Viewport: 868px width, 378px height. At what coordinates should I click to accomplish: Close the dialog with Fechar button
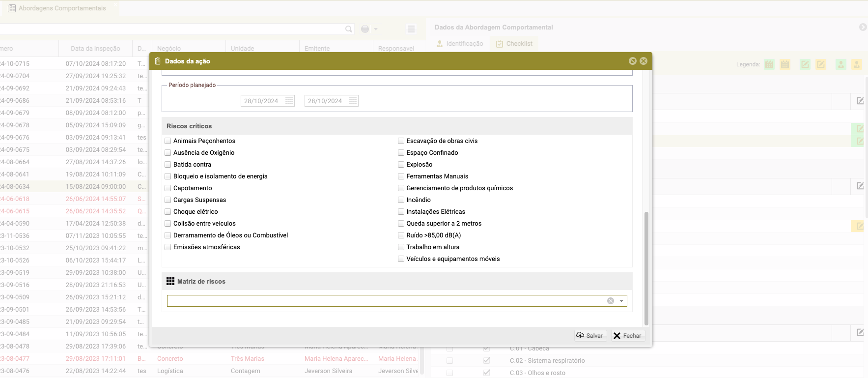tap(628, 336)
